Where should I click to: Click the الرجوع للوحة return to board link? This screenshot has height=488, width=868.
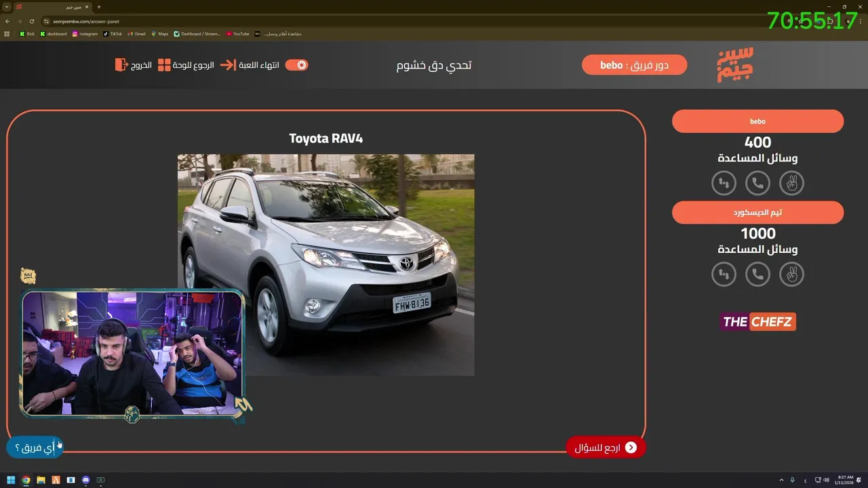tap(193, 65)
